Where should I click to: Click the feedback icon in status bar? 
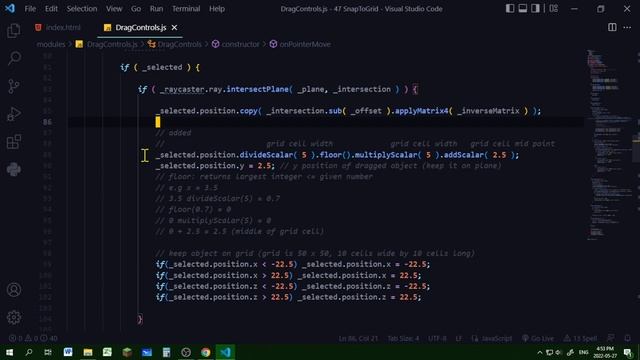pyautogui.click(x=611, y=338)
